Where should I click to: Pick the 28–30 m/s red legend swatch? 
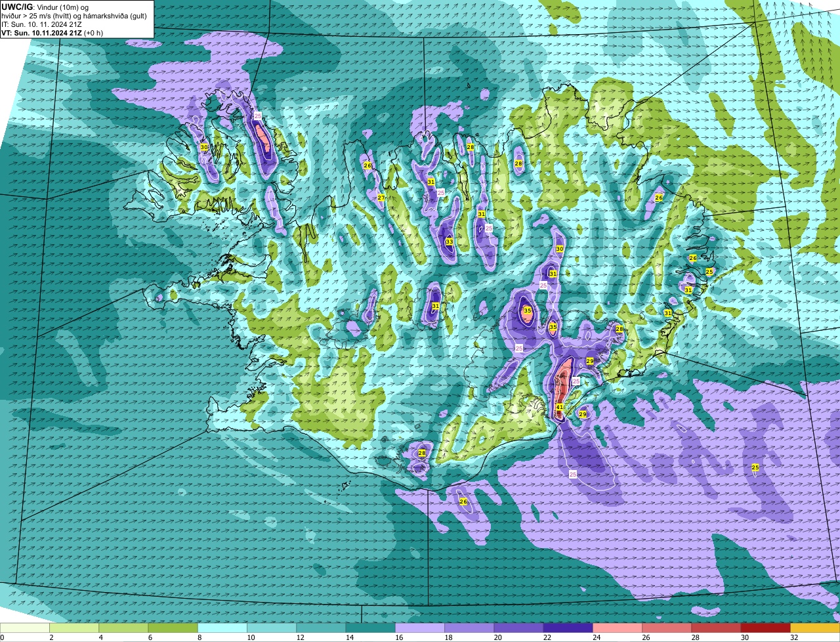click(x=716, y=628)
